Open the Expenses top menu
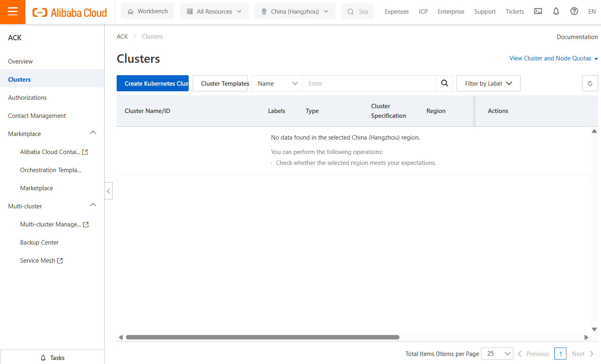This screenshot has width=601, height=364. pyautogui.click(x=397, y=12)
